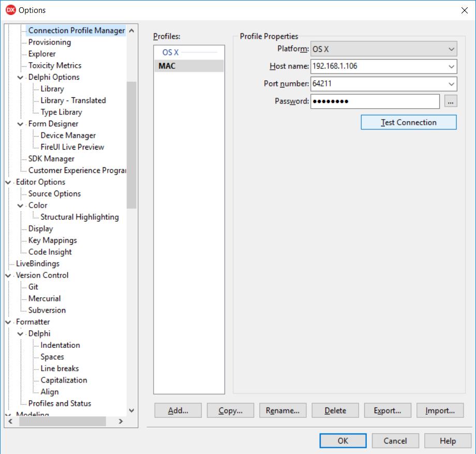Screen dimensions: 476x454
Task: Open the Toxicity Metrics page
Action: click(55, 65)
